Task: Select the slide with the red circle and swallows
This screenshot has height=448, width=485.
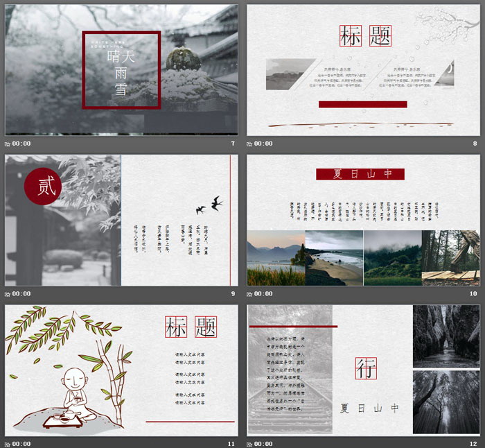Action: point(121,221)
